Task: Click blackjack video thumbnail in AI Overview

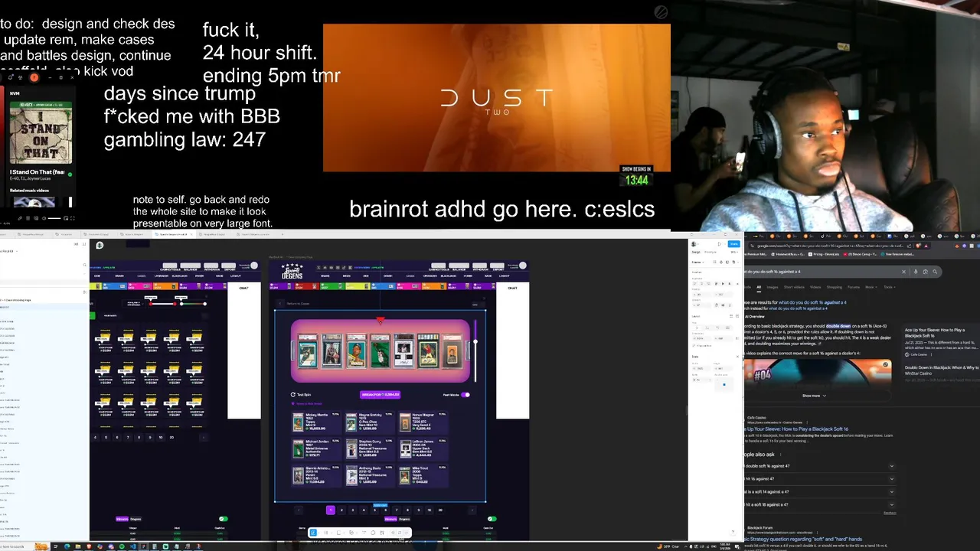Action: tap(818, 373)
